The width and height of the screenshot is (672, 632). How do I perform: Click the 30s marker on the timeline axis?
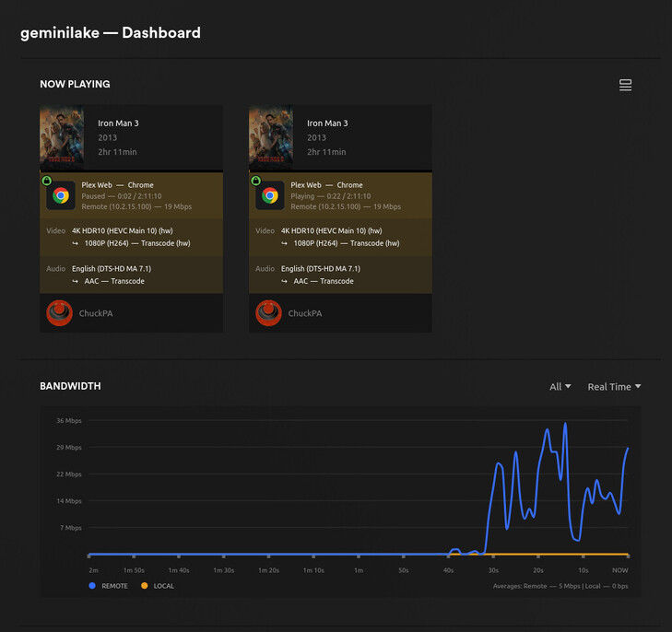click(493, 570)
